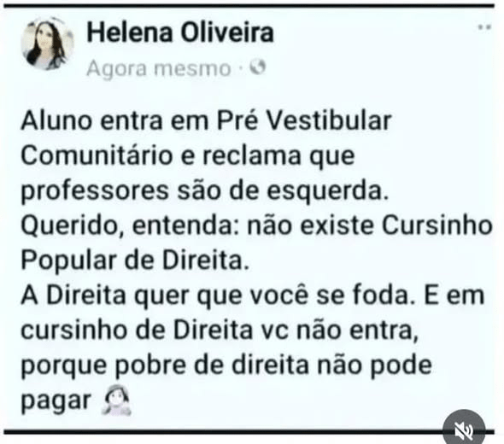Click the line 'Popular de Direita.'
The width and height of the screenshot is (504, 444).
pos(135,260)
